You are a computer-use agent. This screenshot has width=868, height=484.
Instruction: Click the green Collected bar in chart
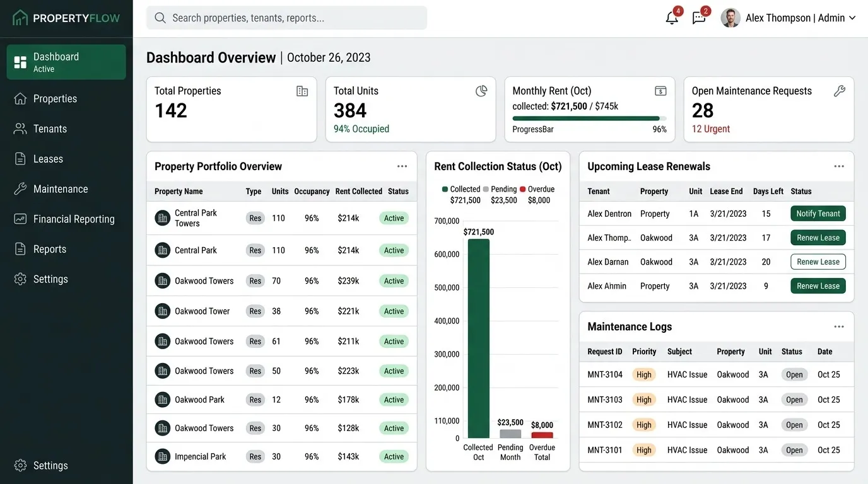(478, 338)
